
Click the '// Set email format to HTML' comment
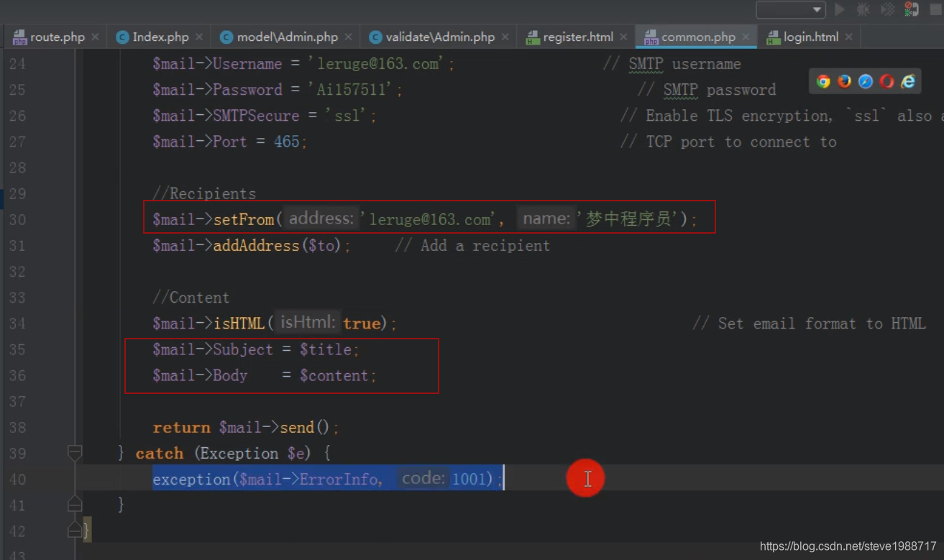click(x=809, y=323)
